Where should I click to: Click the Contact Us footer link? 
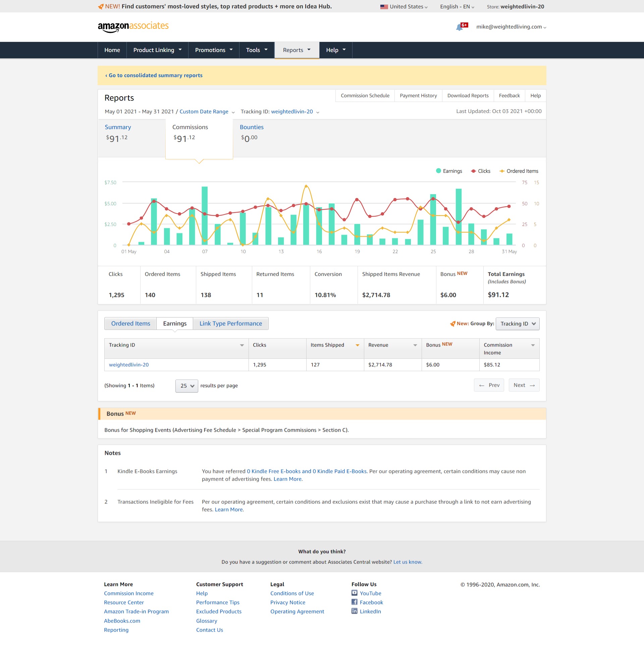point(209,630)
